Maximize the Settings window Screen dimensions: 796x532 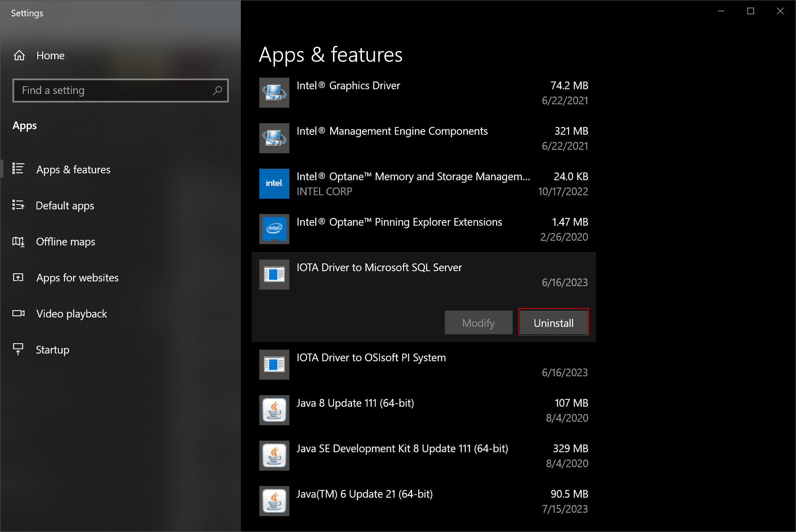750,11
